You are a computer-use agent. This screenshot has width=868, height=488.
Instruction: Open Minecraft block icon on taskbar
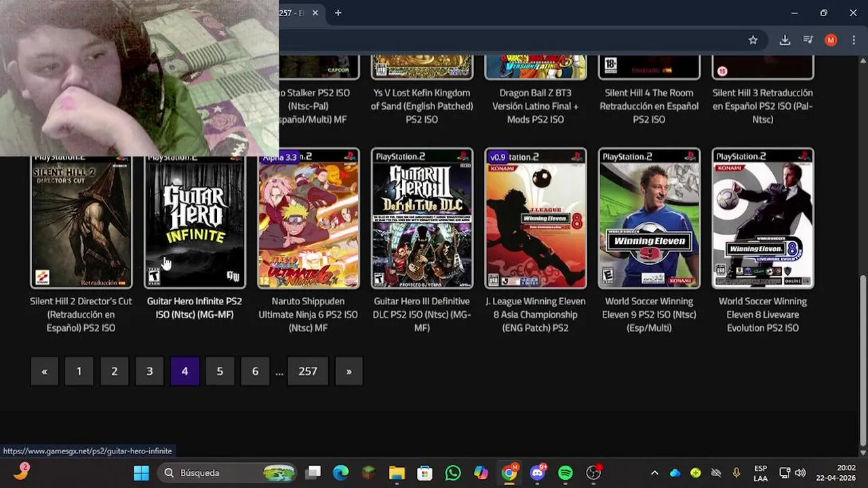coord(369,472)
